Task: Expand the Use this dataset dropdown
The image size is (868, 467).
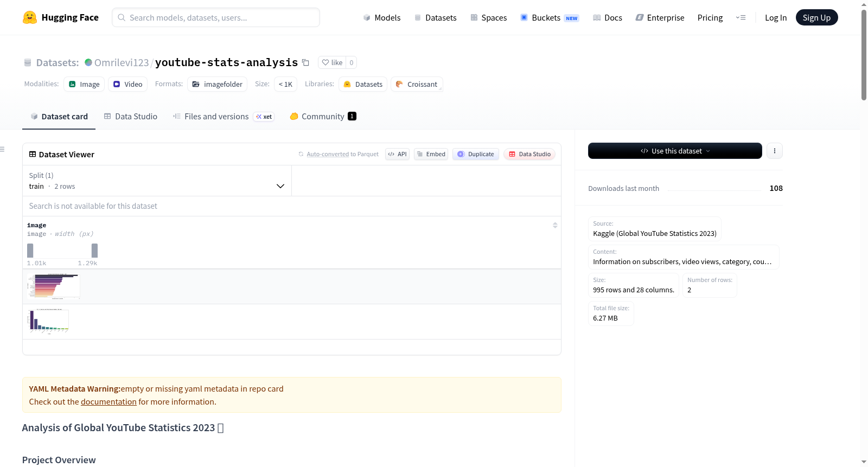Action: 675,151
